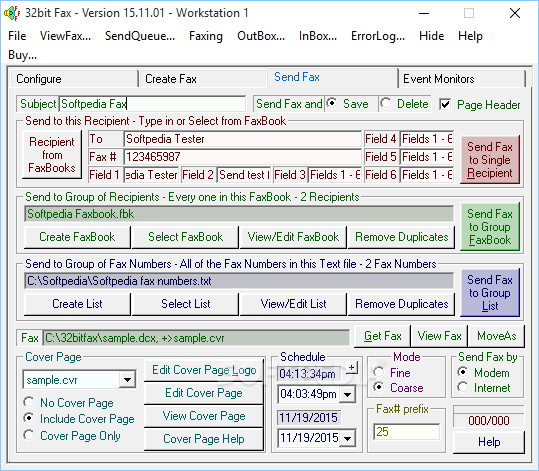Click the View/Edit FaxBook button
The height and width of the screenshot is (471, 539).
[293, 237]
